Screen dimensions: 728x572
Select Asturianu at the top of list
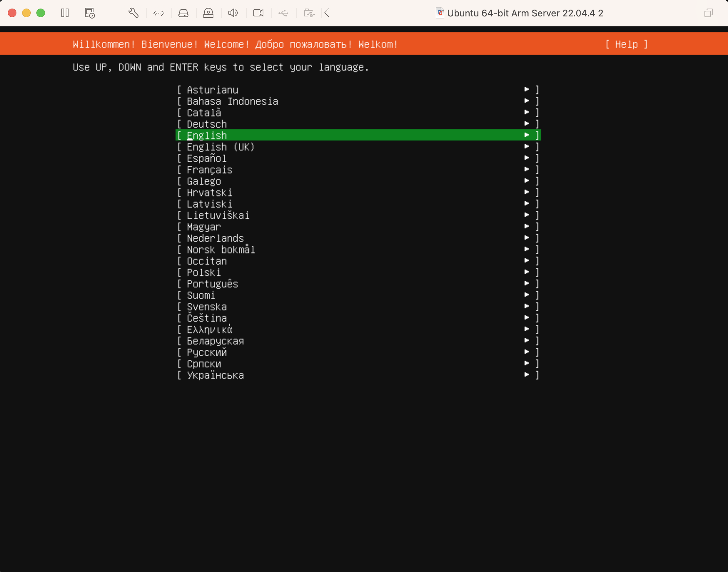click(x=212, y=90)
